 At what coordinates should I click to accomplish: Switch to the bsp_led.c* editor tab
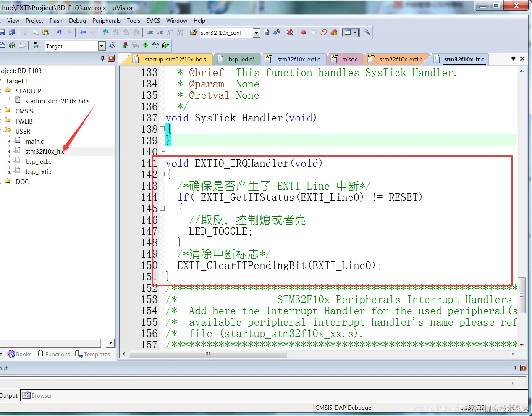pyautogui.click(x=237, y=59)
